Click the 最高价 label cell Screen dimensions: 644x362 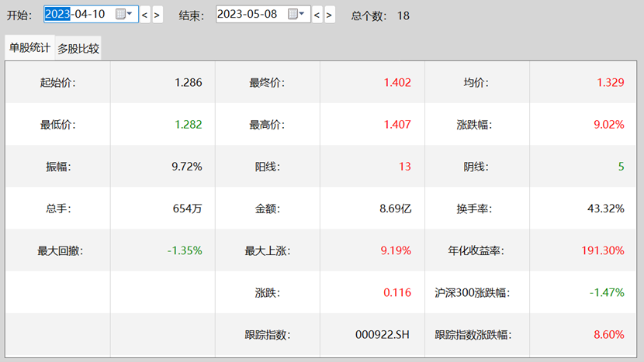(x=268, y=124)
